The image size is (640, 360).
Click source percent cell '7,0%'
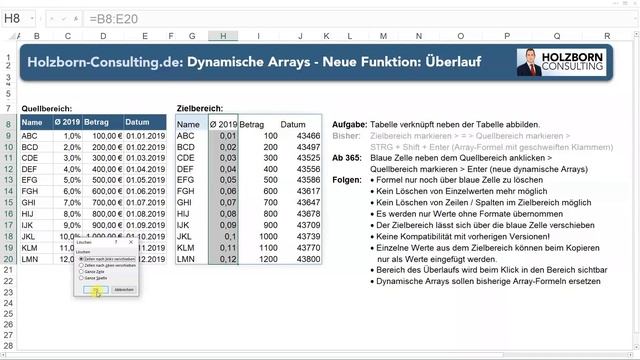coord(68,202)
